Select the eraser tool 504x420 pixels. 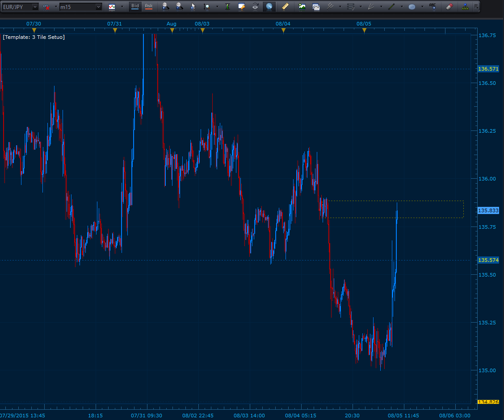[x=449, y=7]
